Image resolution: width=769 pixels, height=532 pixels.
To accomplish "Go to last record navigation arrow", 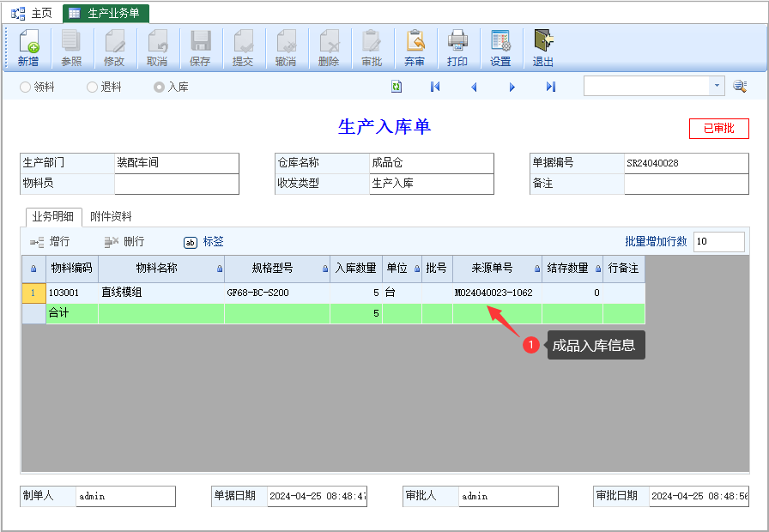I will click(x=551, y=87).
